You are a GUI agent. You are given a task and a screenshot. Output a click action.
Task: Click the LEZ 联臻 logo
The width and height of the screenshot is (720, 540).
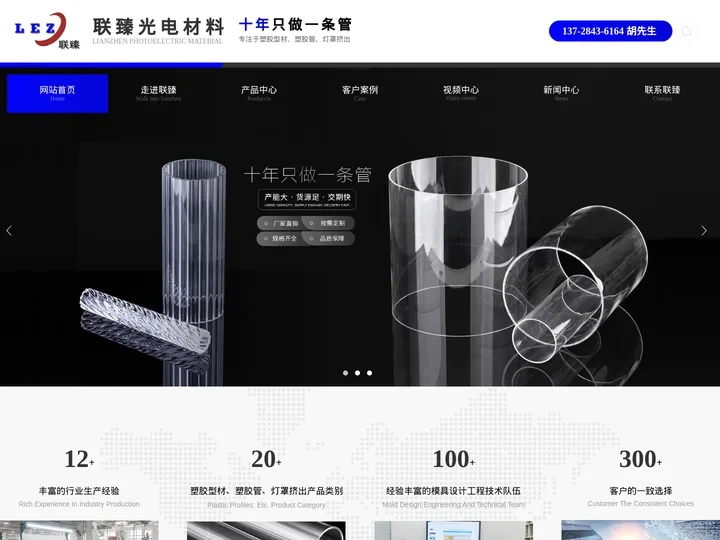point(47,31)
